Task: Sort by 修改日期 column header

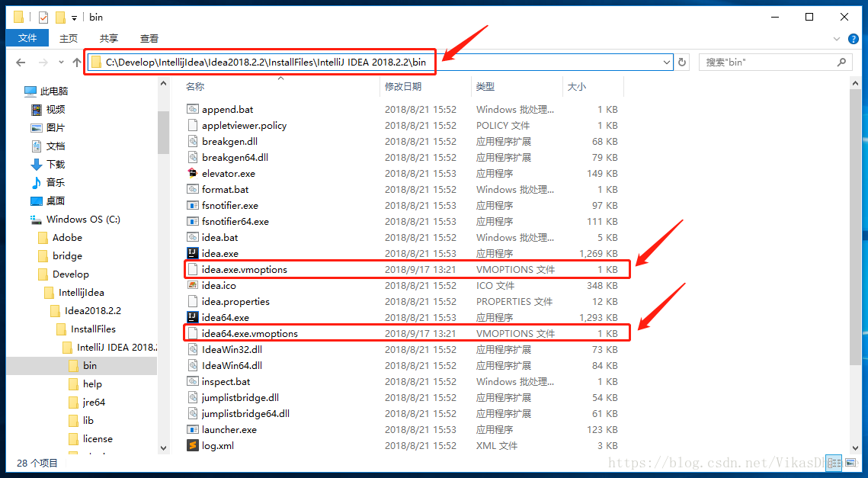Action: tap(403, 86)
